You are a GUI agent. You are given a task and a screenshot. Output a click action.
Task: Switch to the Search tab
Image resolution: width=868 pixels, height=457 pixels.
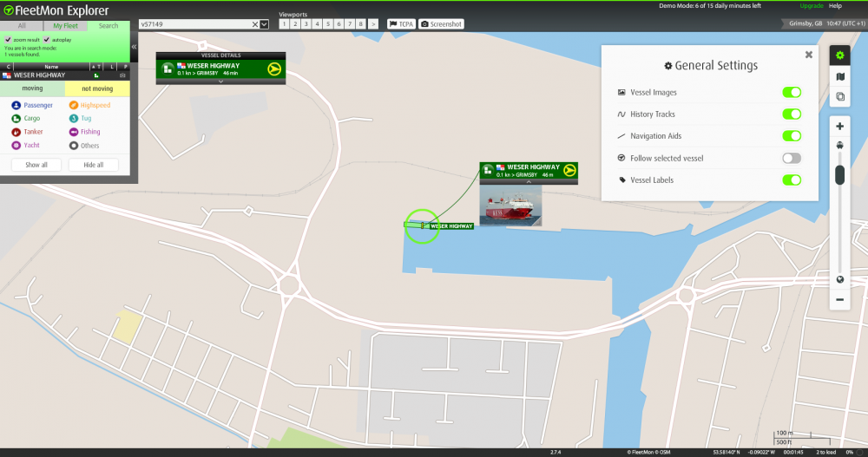point(108,26)
